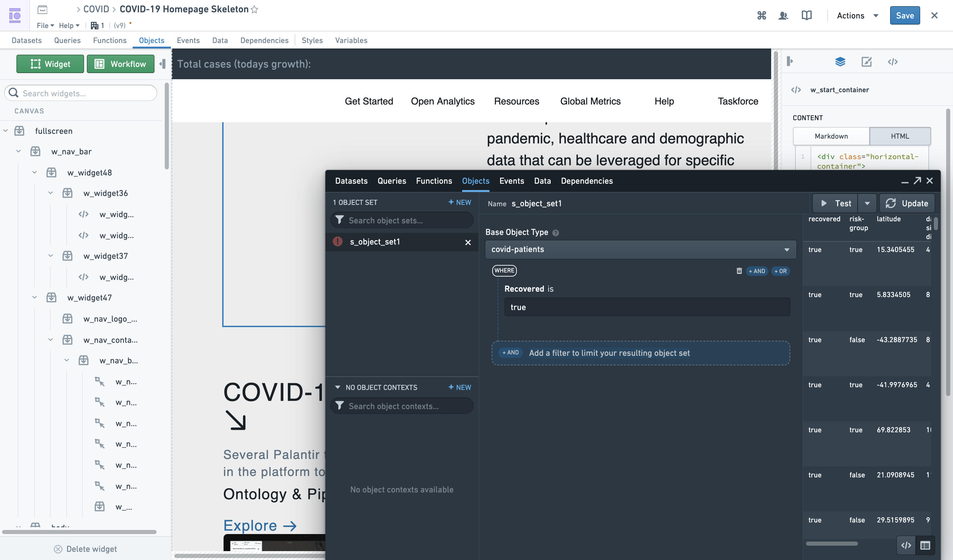Click the results table horizontal scrollbar

pos(831,543)
